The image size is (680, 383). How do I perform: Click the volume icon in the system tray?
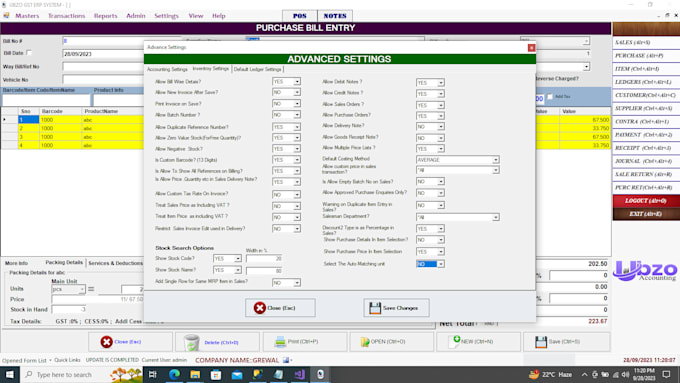point(625,374)
